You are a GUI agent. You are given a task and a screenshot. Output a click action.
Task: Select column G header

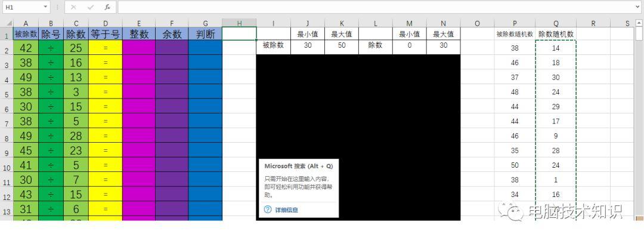205,24
